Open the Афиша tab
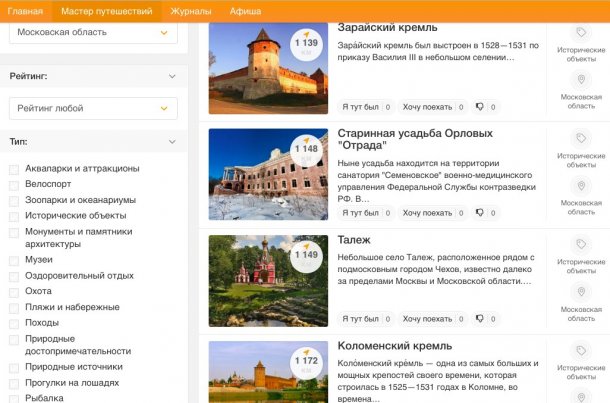 pyautogui.click(x=245, y=11)
